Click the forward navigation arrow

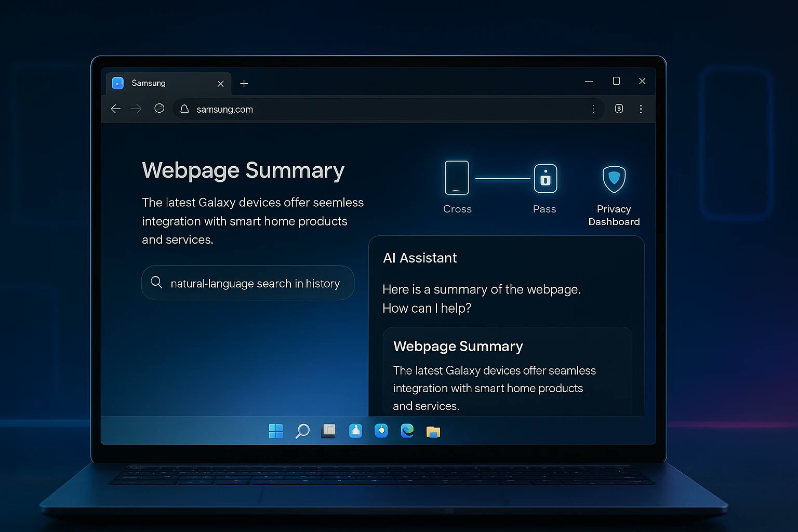[x=136, y=109]
